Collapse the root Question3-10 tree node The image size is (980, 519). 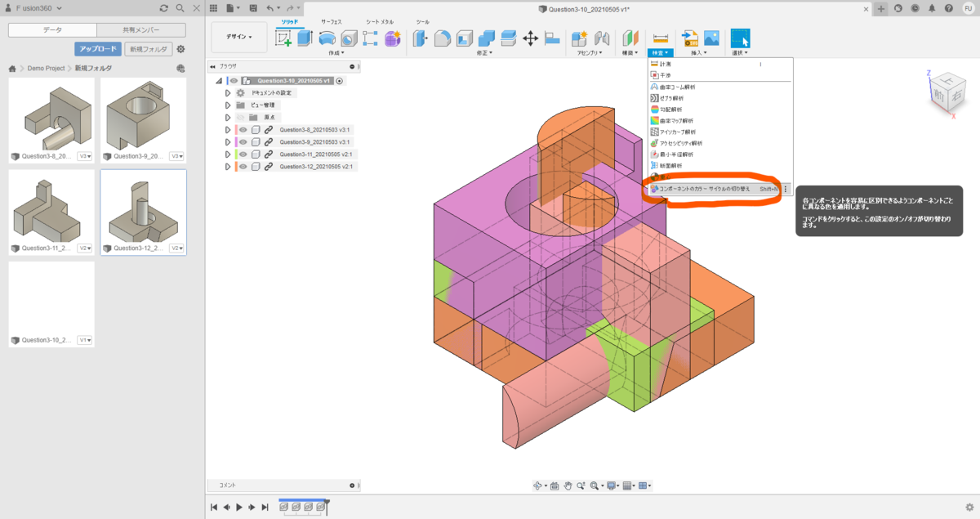click(219, 81)
